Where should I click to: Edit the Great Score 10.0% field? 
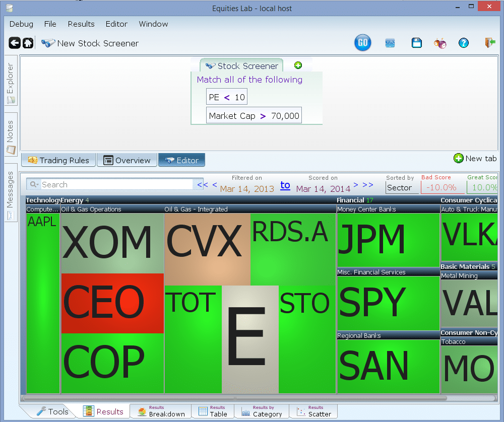482,187
